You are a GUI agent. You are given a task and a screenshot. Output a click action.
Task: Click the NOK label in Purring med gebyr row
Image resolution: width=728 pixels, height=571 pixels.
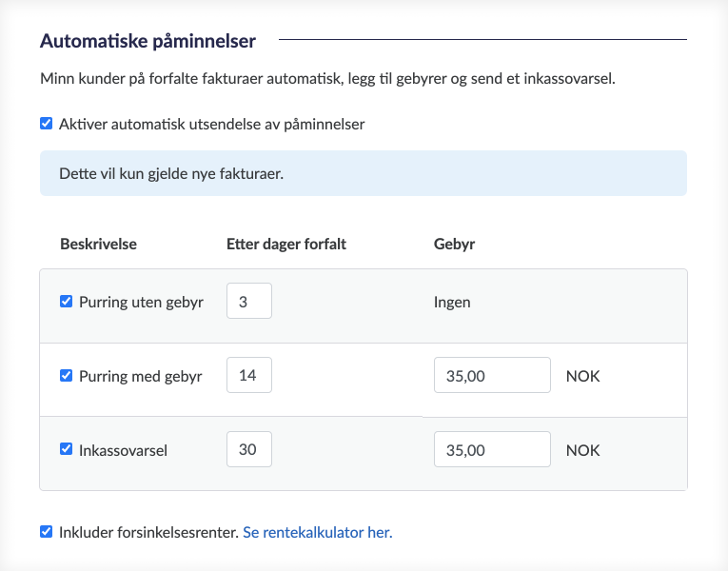[x=583, y=376]
